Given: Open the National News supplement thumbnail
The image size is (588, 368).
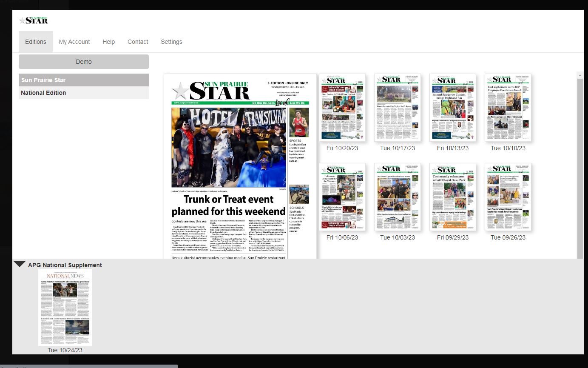Looking at the screenshot, I should [x=65, y=307].
